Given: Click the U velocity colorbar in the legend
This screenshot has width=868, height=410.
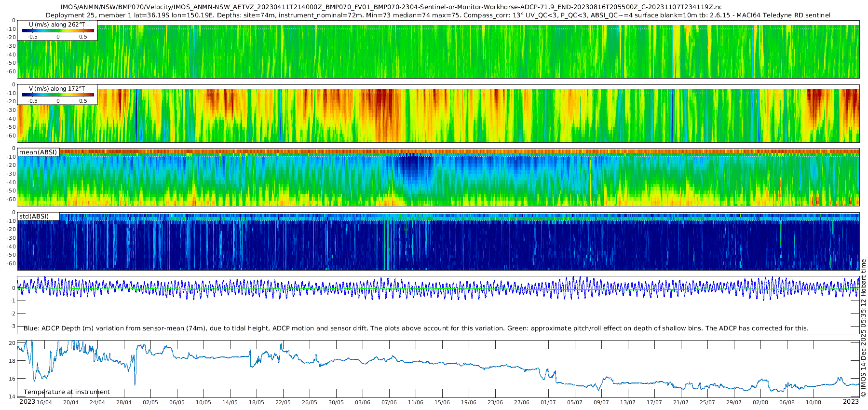Looking at the screenshot, I should [x=58, y=31].
